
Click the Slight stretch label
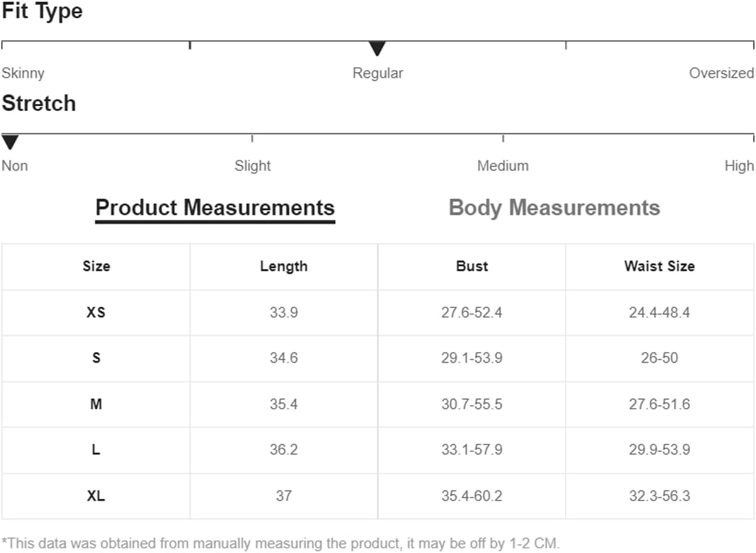tap(252, 166)
